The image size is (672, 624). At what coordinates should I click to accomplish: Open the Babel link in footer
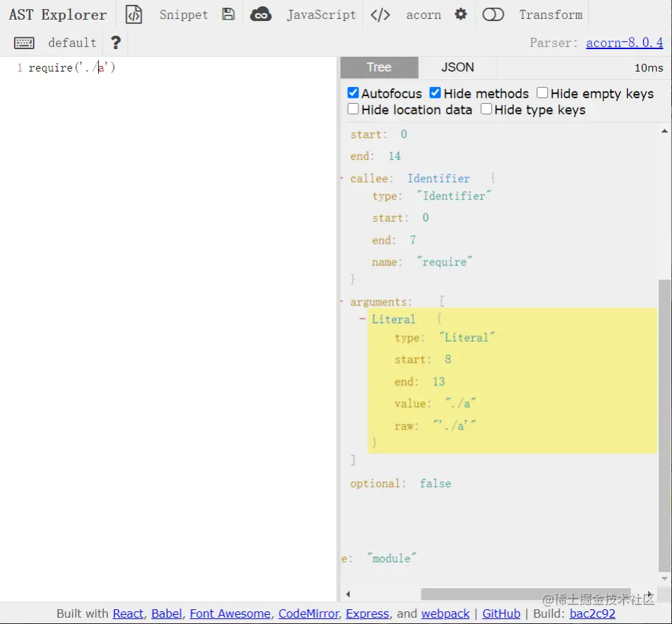pyautogui.click(x=166, y=613)
